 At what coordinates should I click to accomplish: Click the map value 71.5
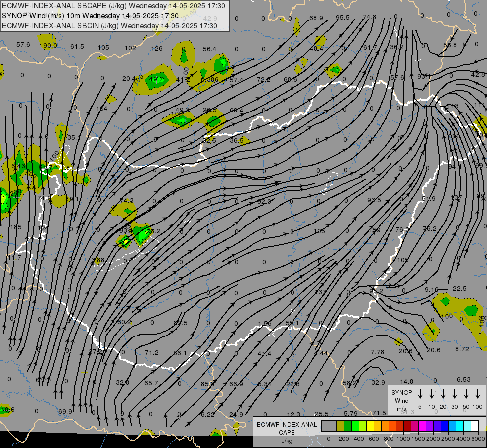click(379, 413)
